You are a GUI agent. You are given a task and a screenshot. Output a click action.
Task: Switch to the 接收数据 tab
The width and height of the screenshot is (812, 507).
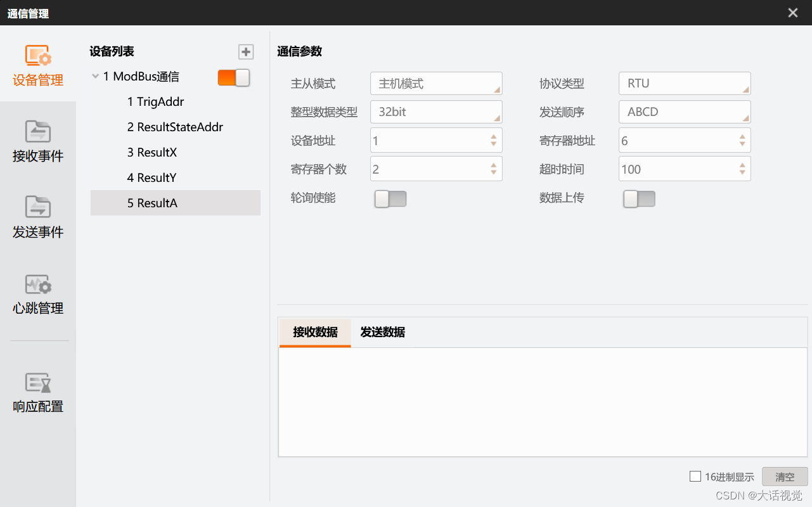(315, 332)
